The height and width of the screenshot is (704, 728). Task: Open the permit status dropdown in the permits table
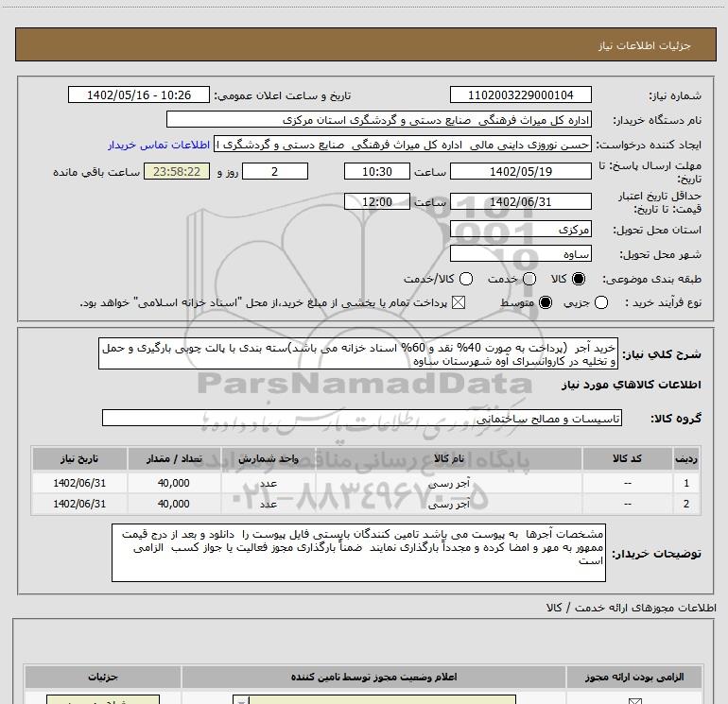click(374, 700)
